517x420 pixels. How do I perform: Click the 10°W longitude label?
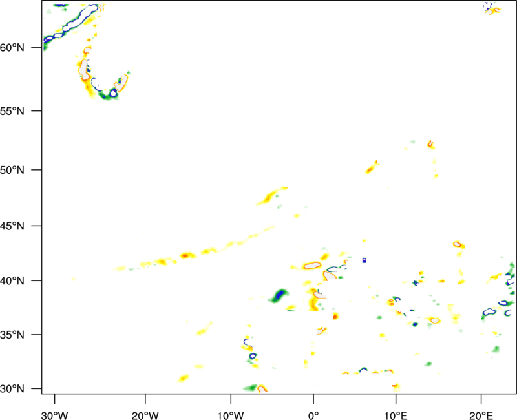pos(231,415)
